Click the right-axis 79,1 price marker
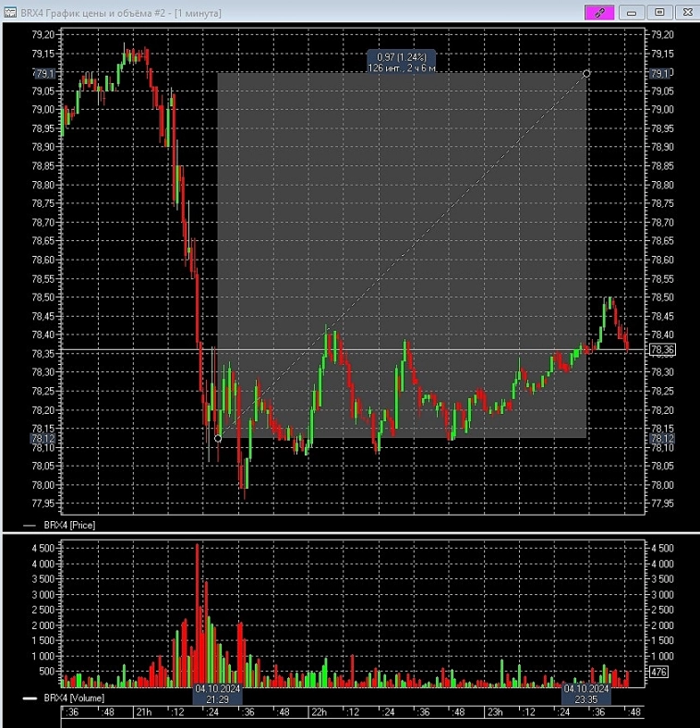Image resolution: width=700 pixels, height=728 pixels. pyautogui.click(x=659, y=73)
